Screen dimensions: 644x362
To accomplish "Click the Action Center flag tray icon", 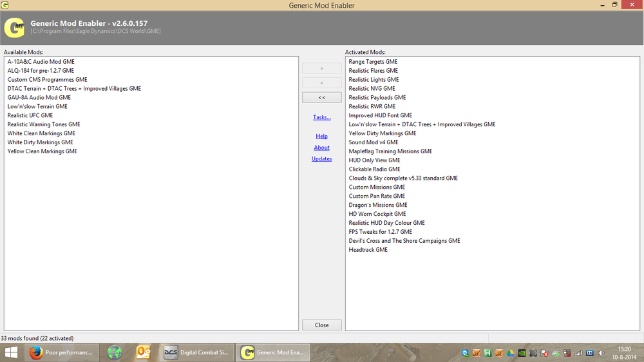I will pyautogui.click(x=544, y=353).
